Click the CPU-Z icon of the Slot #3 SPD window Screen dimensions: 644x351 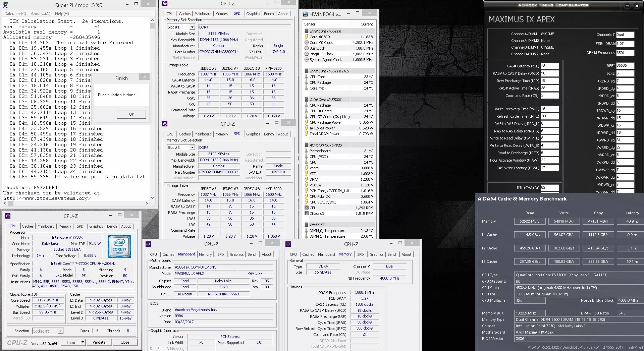(x=165, y=124)
